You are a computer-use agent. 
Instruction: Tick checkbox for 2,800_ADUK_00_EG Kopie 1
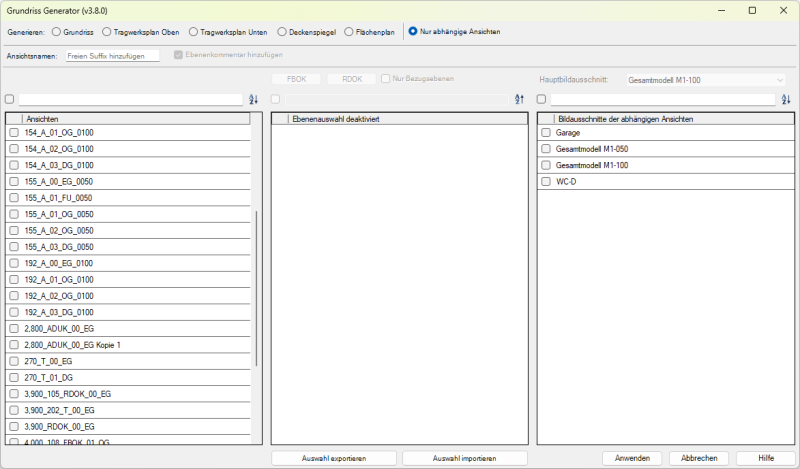[x=14, y=345]
